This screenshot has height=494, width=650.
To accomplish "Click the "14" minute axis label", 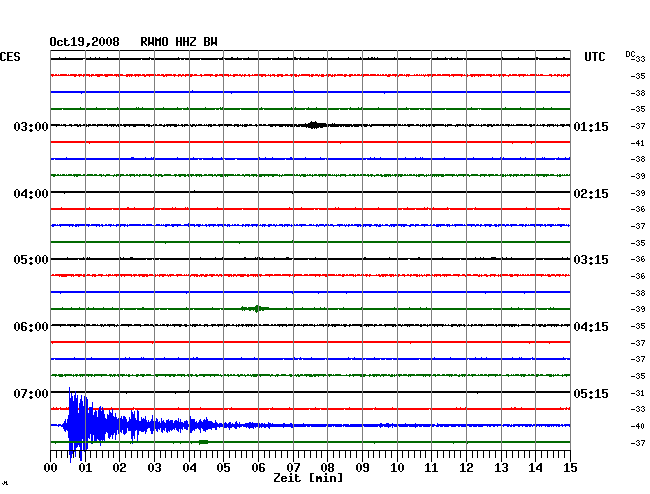I will [x=536, y=468].
